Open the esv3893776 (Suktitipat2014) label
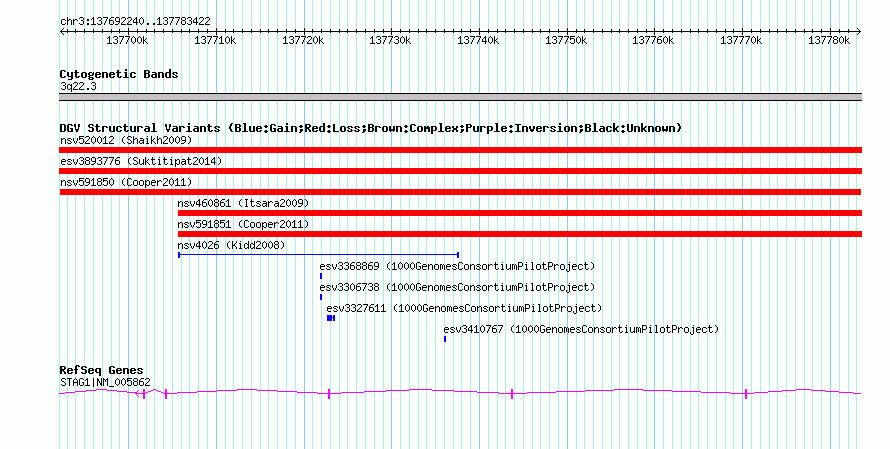This screenshot has height=449, width=890. click(x=141, y=161)
